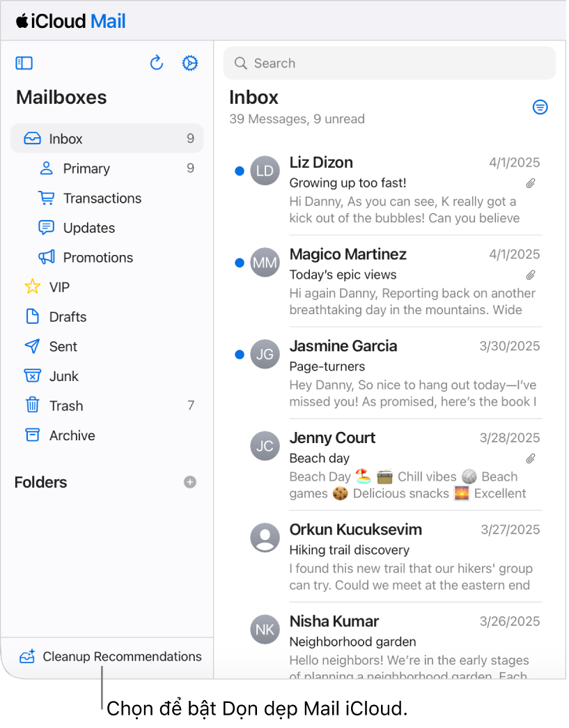Click the Folders section heading
Image resolution: width=569 pixels, height=728 pixels.
point(41,482)
